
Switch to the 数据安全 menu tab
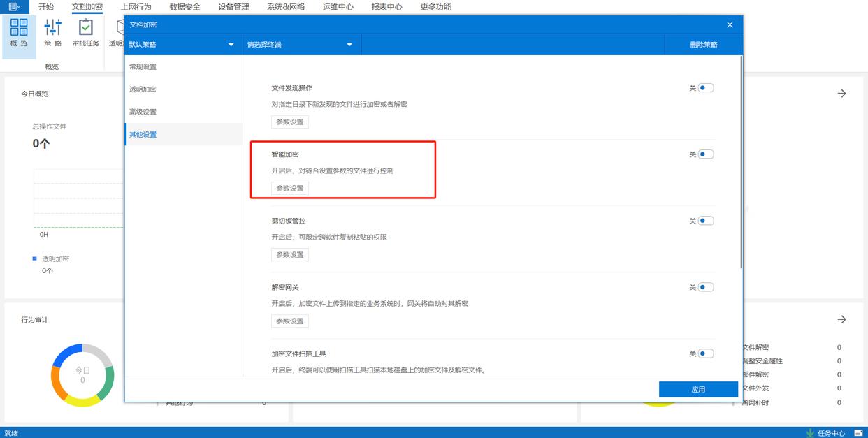click(x=185, y=7)
